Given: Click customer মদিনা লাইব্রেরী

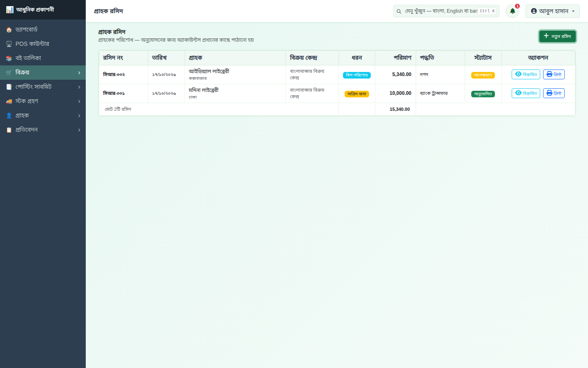Looking at the screenshot, I should coord(204,90).
